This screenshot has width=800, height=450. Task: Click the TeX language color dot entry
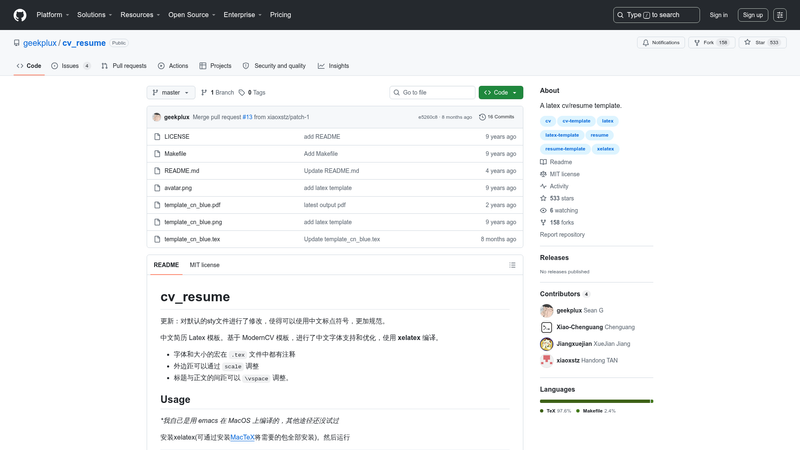556,411
